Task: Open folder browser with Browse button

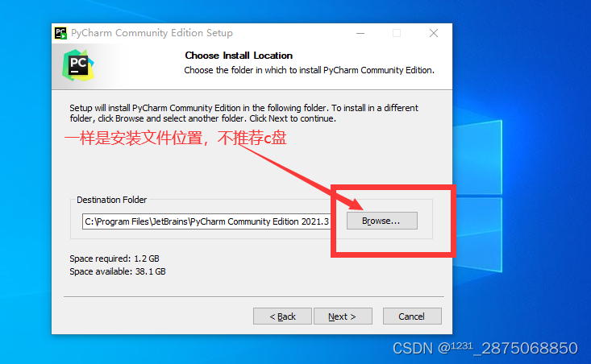Action: point(382,221)
